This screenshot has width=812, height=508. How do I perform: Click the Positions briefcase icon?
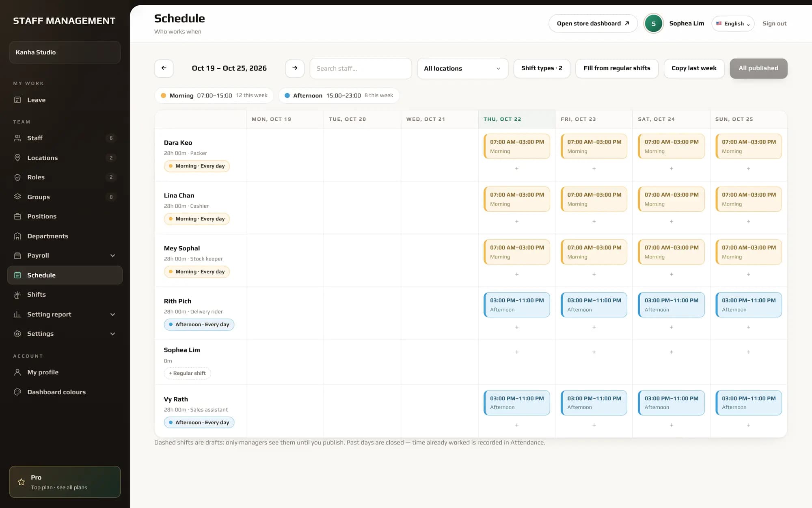click(x=17, y=216)
